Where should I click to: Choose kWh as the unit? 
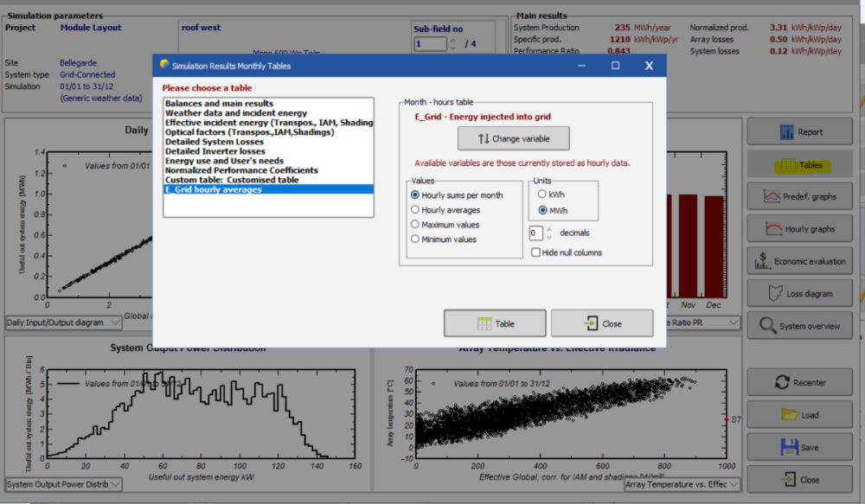[542, 195]
